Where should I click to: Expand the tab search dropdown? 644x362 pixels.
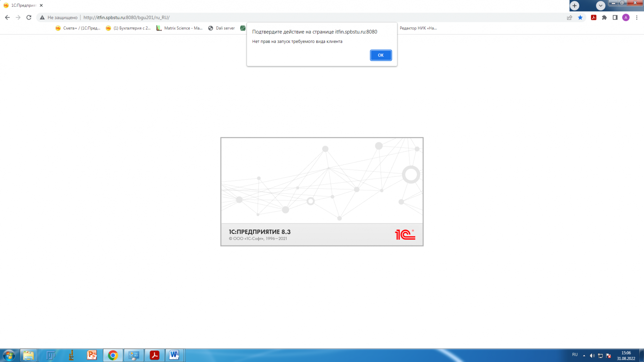point(601,5)
